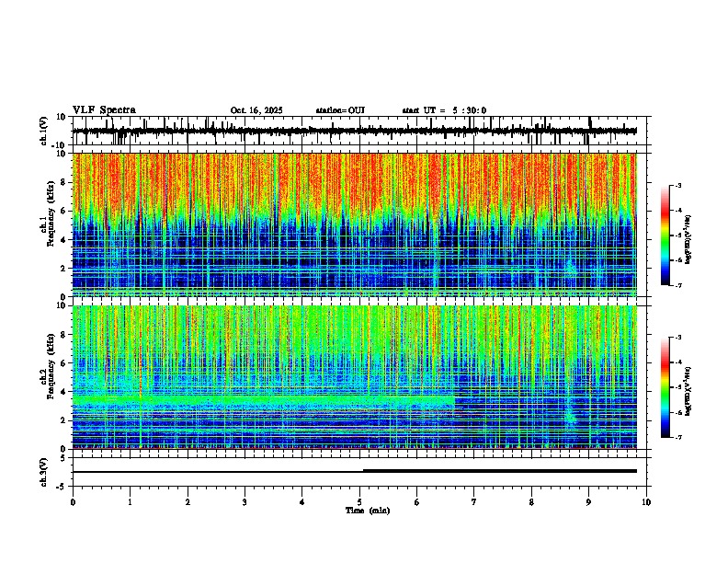Click the "station=OUJ" header label
Screen dimensions: 728x563
pos(340,110)
